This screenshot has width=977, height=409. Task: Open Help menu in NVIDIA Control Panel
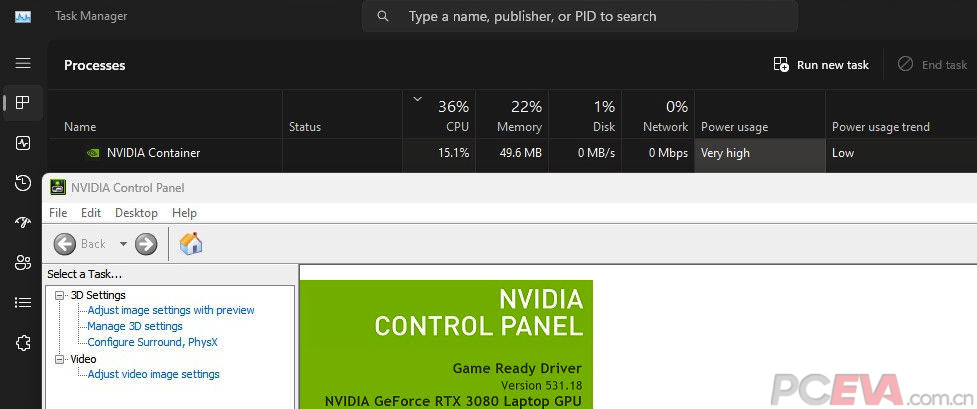(184, 213)
